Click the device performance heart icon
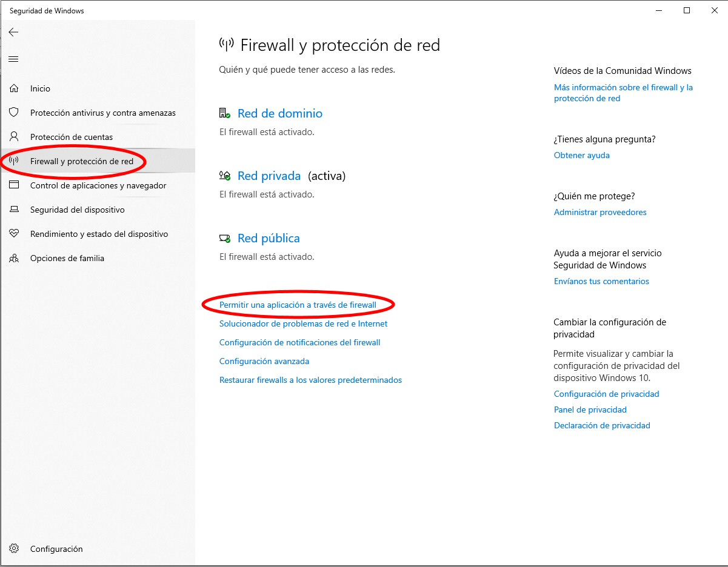 click(14, 234)
